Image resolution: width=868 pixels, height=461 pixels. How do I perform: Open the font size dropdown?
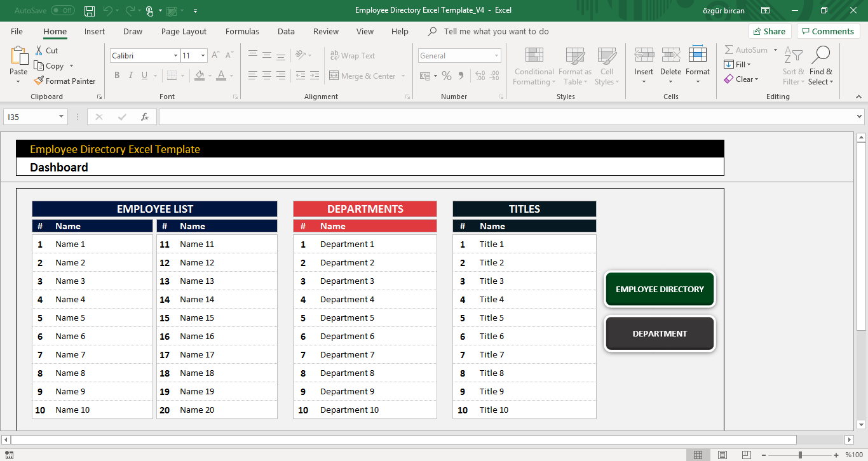pyautogui.click(x=203, y=56)
